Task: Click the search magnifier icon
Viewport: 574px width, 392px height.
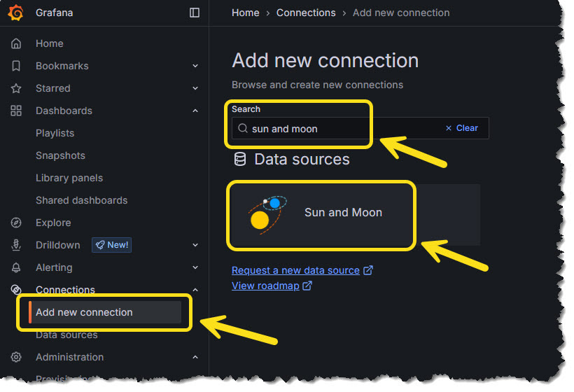Action: (243, 128)
